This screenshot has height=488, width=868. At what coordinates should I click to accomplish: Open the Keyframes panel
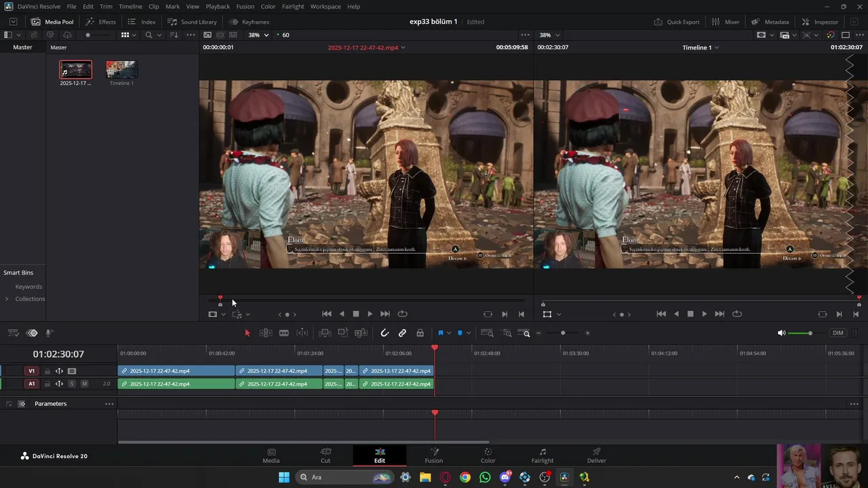point(249,22)
